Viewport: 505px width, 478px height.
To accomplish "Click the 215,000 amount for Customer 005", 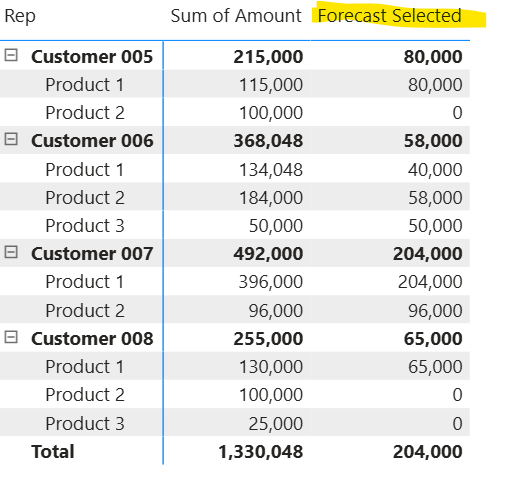I will coord(268,56).
